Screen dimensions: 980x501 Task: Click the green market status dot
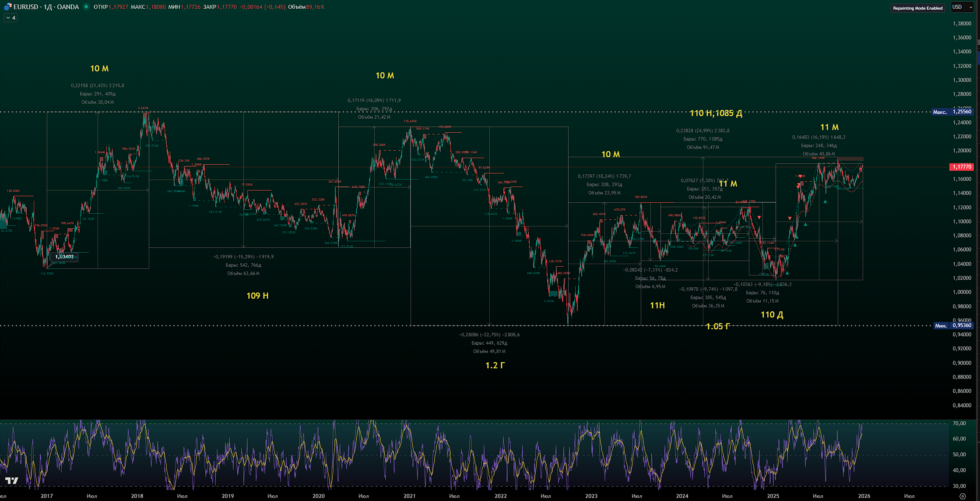click(86, 7)
